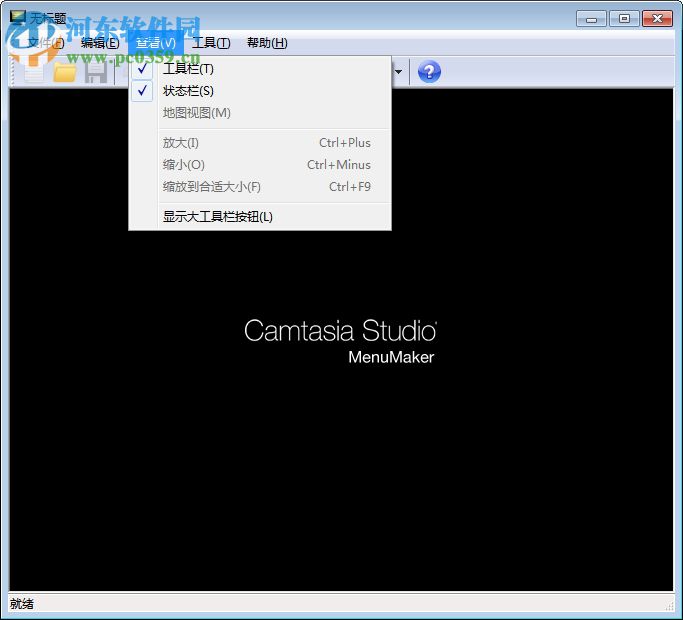
Task: Open the 文件(F) menu
Action: click(46, 43)
